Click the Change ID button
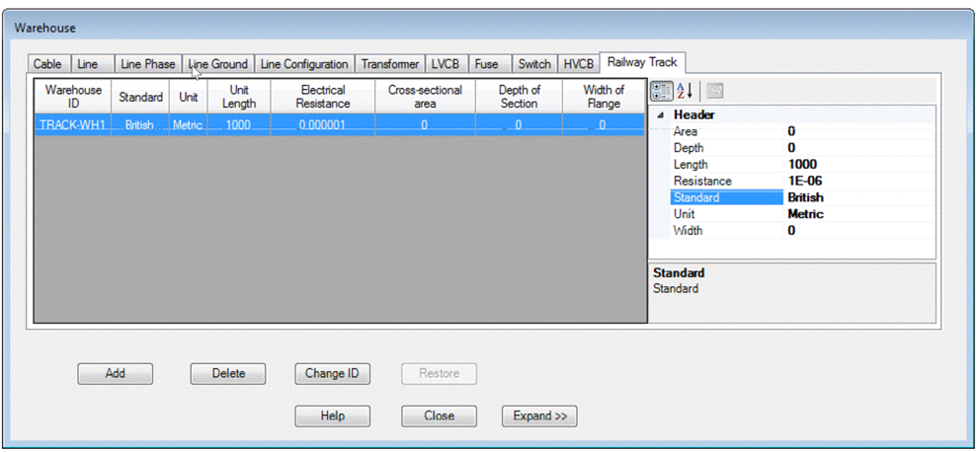The width and height of the screenshot is (980, 452). point(332,374)
